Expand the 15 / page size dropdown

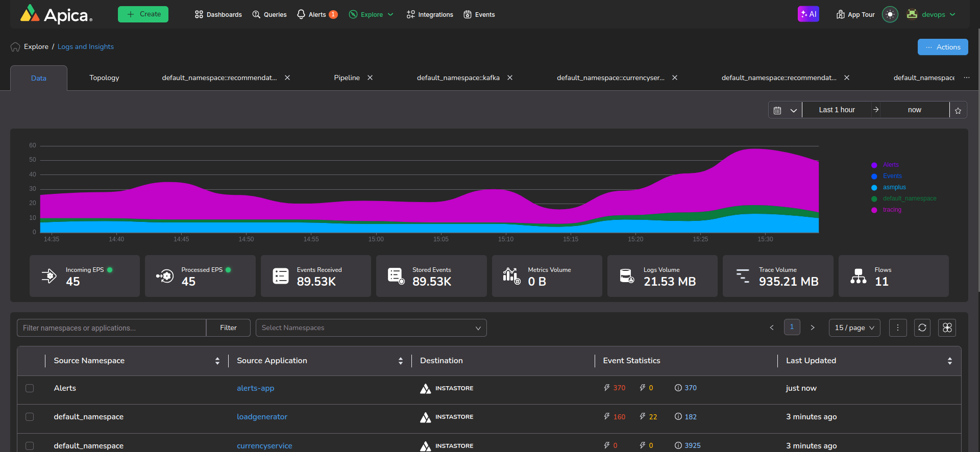pyautogui.click(x=854, y=328)
